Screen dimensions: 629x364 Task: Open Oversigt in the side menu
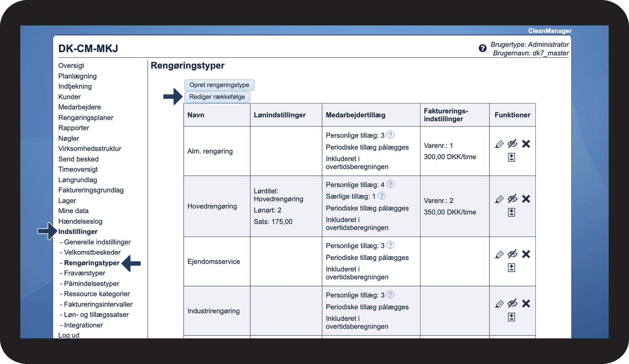click(x=71, y=65)
